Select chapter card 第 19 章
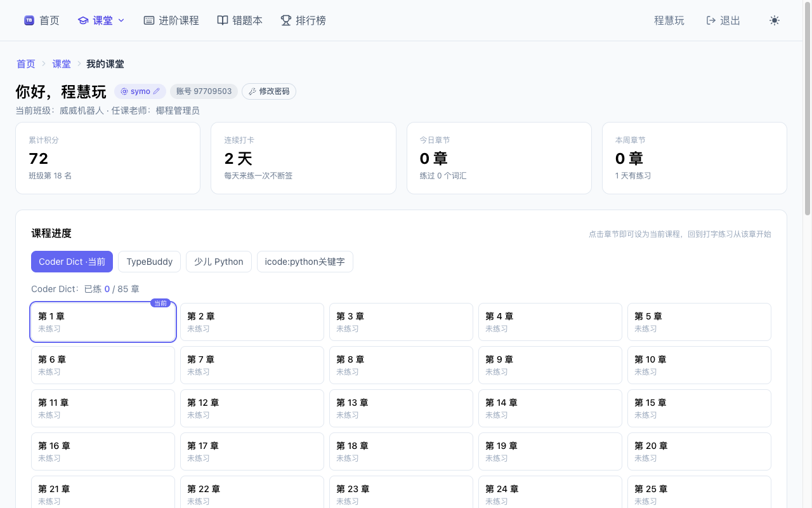Viewport: 812px width, 508px height. pos(550,451)
